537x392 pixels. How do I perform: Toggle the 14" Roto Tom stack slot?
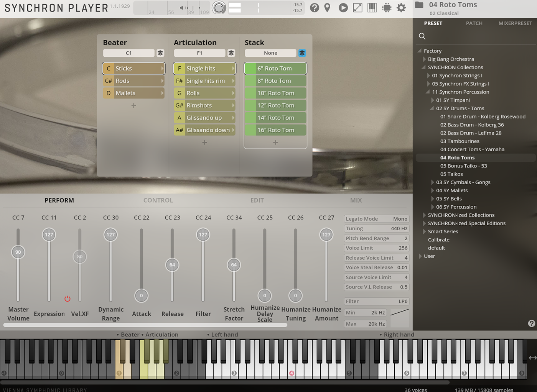point(275,118)
